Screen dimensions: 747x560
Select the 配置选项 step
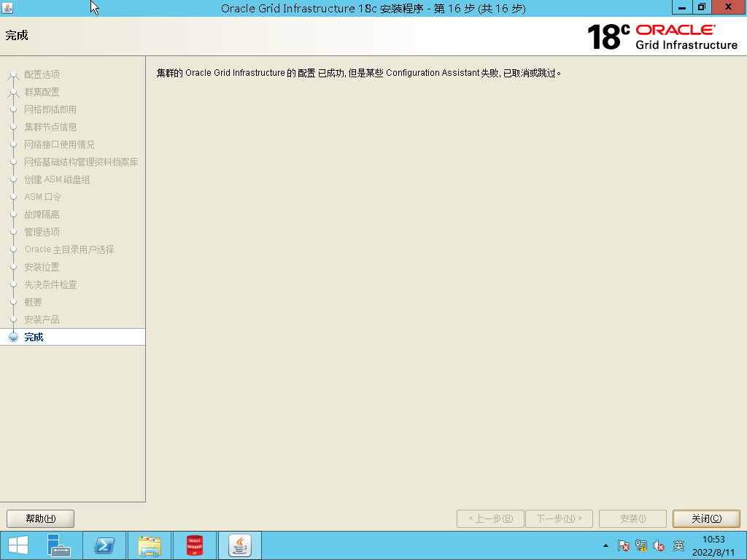[x=42, y=74]
